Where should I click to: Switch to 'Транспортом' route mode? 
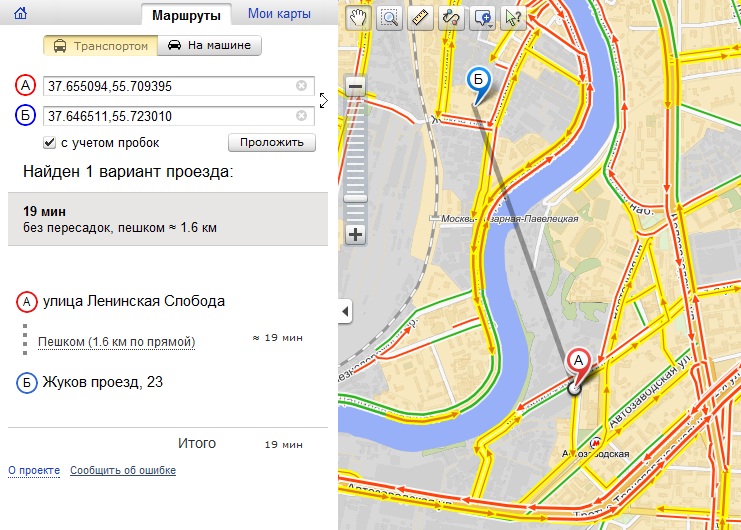[100, 46]
